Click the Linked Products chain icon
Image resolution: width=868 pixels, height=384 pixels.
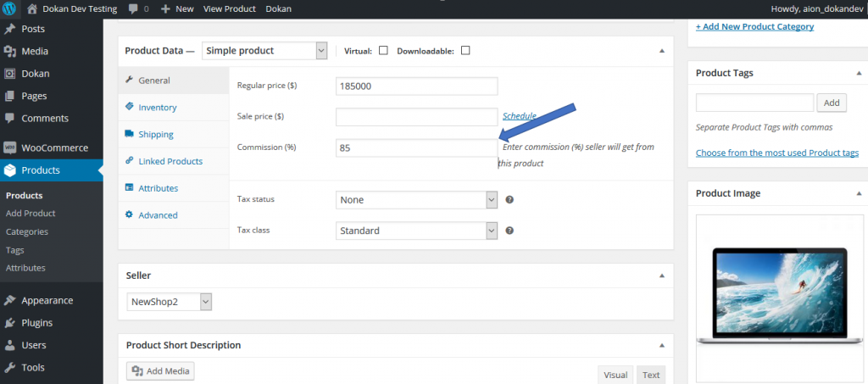[130, 160]
